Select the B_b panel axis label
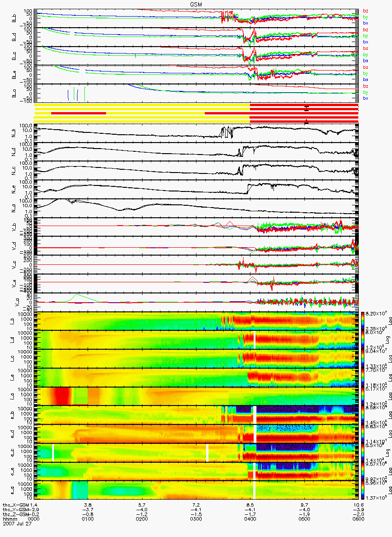 [x=14, y=18]
